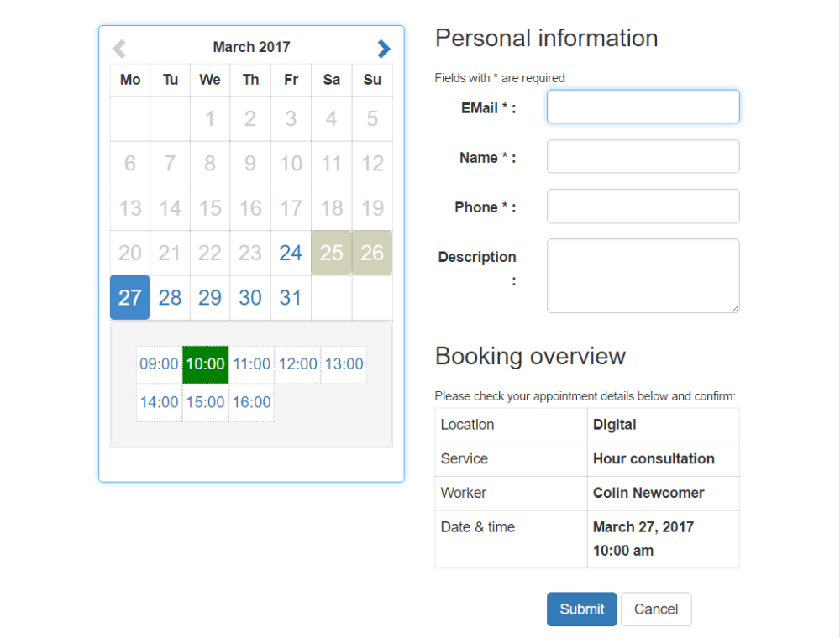Select March 31 on the calendar
The width and height of the screenshot is (840, 638).
tap(290, 297)
